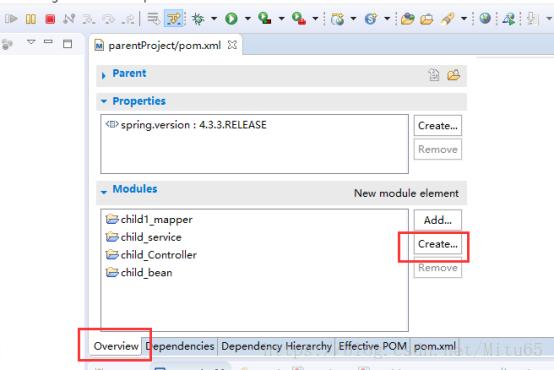
Task: Switch to the Overview tab
Action: [x=116, y=346]
